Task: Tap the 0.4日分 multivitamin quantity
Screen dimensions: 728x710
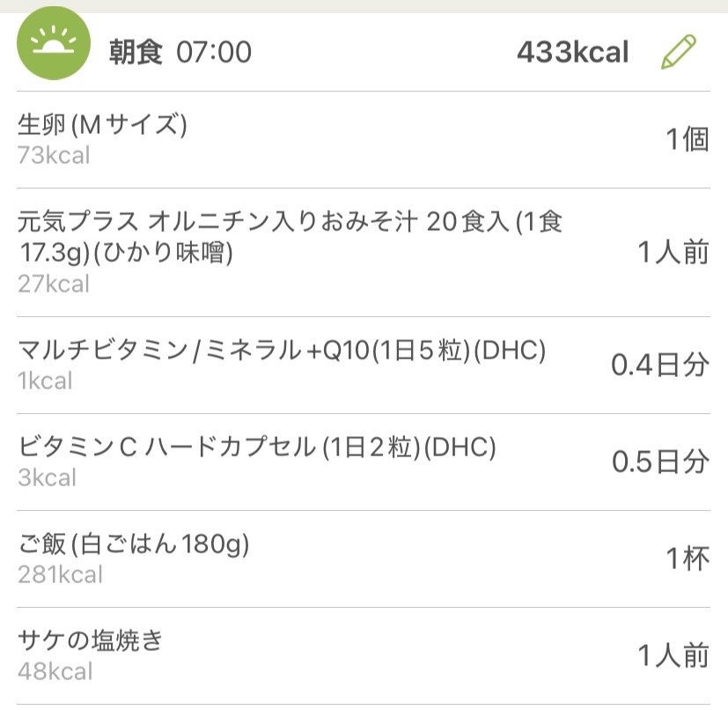Action: (660, 366)
